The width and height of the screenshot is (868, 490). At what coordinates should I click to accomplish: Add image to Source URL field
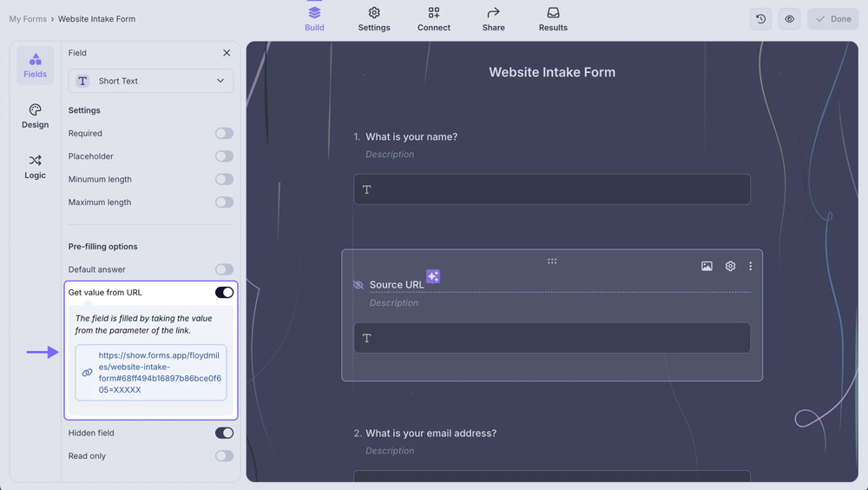(x=707, y=266)
